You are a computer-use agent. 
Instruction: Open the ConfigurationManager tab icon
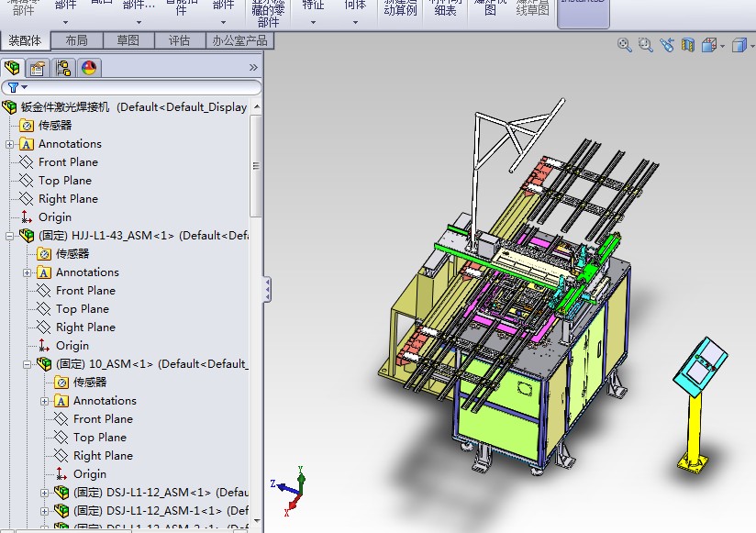63,68
